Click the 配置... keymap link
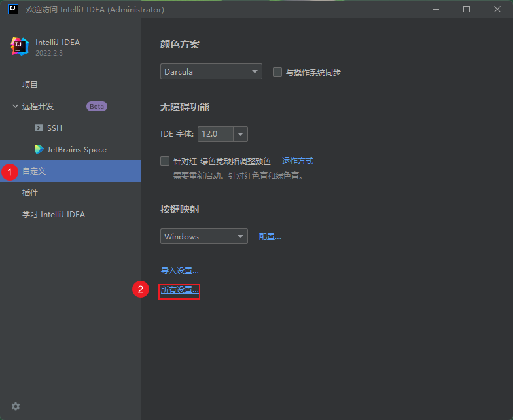The height and width of the screenshot is (420, 513). tap(270, 237)
